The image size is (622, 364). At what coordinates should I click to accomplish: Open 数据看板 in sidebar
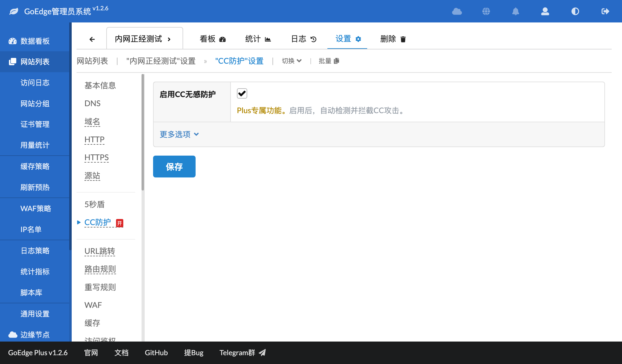click(35, 41)
